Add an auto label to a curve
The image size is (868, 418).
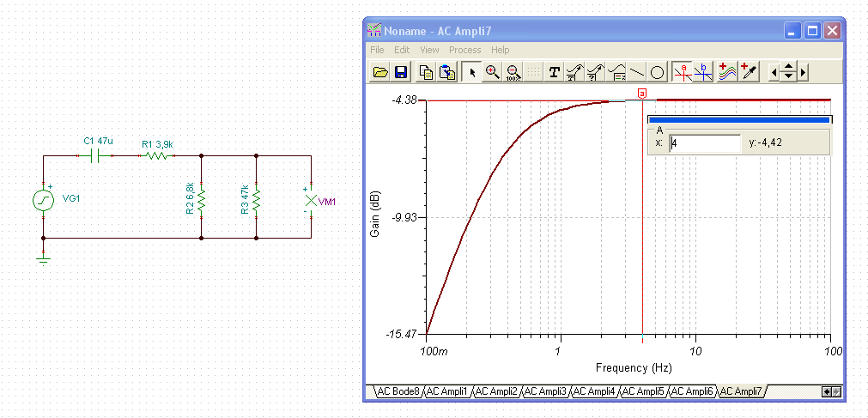pyautogui.click(x=574, y=72)
